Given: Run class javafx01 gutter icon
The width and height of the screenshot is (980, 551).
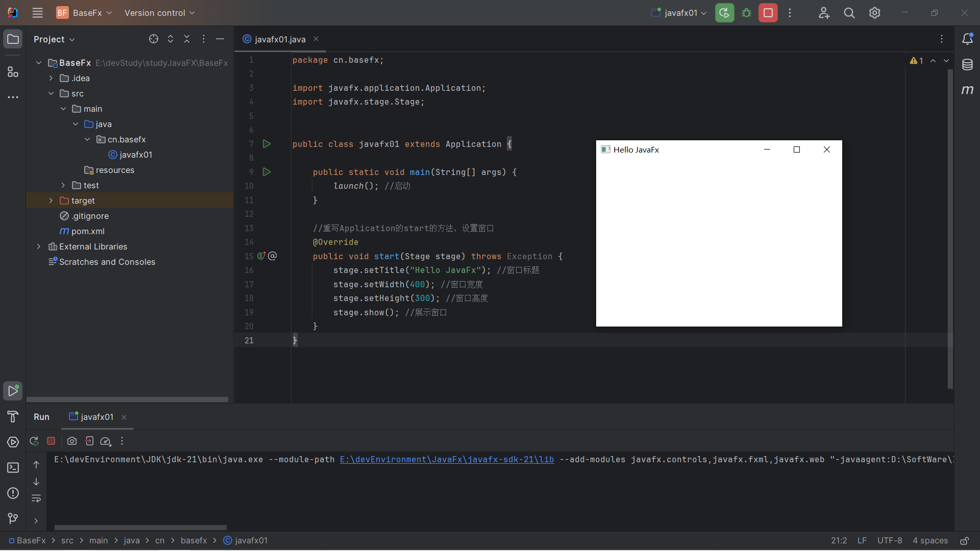Looking at the screenshot, I should tap(266, 144).
